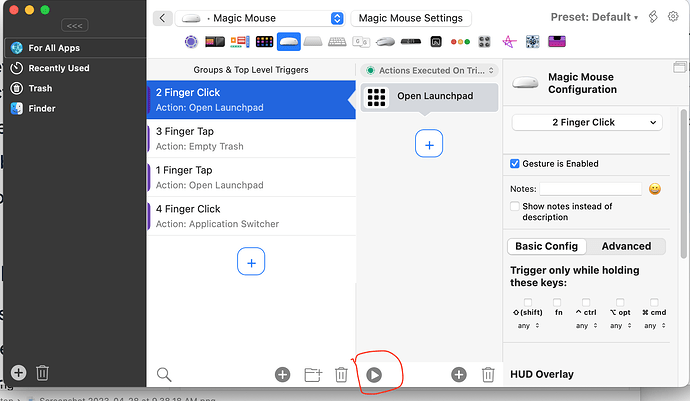Viewport: 690px width, 401px height.
Task: Delete the selected action with trash icon
Action: click(488, 375)
